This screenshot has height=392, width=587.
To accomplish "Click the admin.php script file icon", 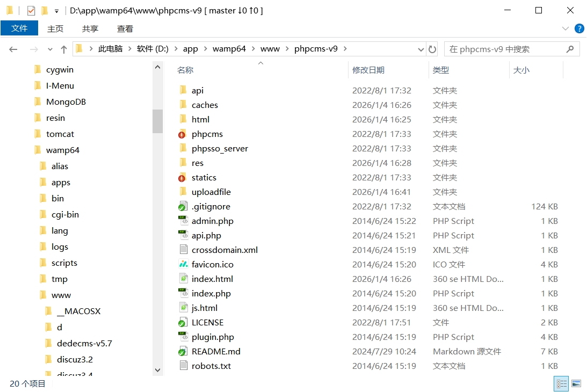I will (183, 221).
